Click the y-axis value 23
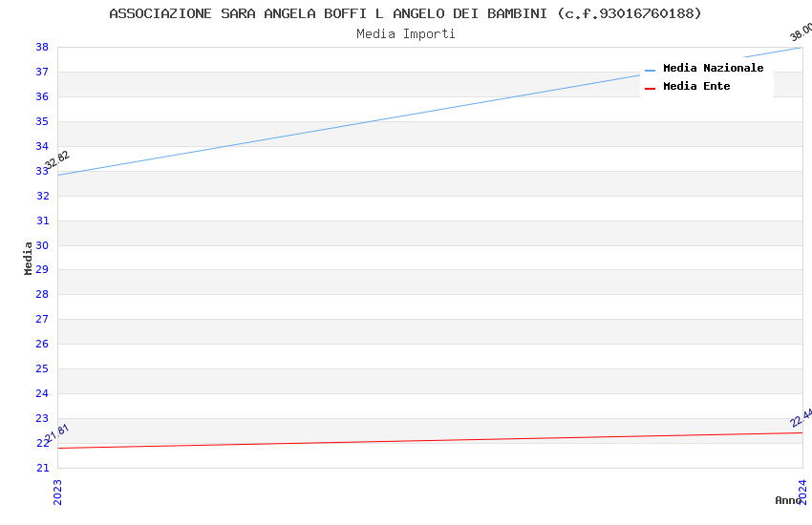 [x=42, y=418]
